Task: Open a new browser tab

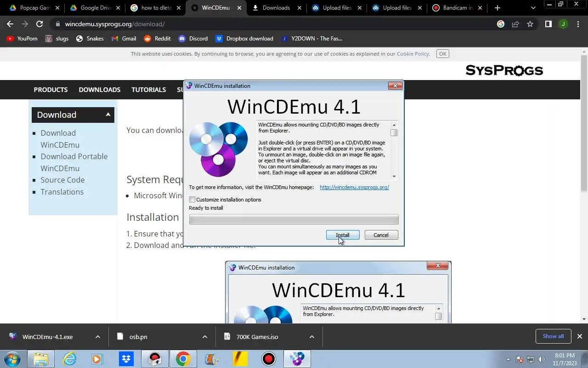Action: click(498, 8)
